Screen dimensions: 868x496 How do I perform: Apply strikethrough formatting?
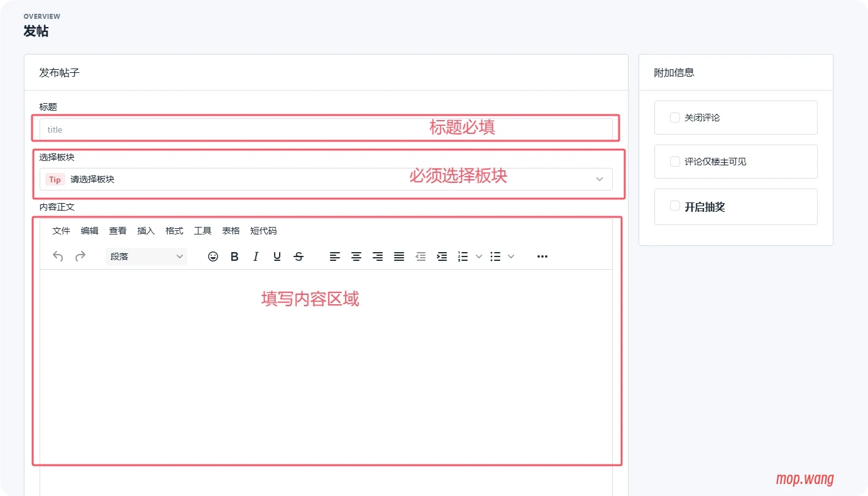(x=299, y=256)
